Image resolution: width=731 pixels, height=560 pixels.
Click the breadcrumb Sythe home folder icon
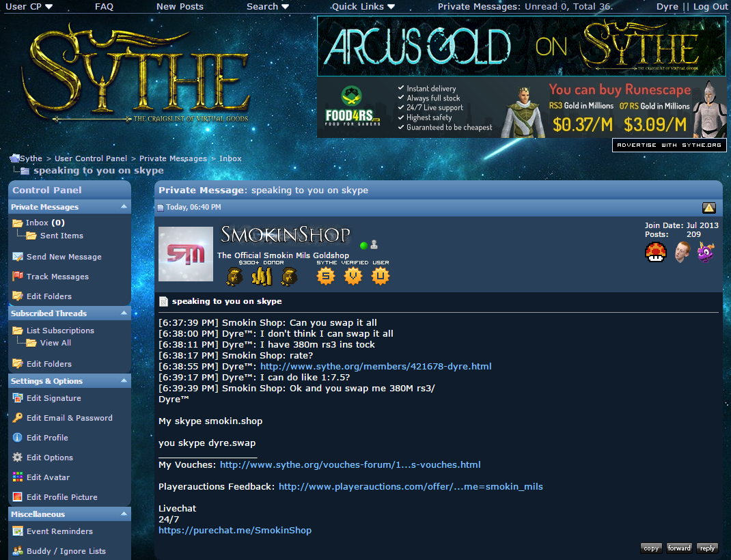14,158
